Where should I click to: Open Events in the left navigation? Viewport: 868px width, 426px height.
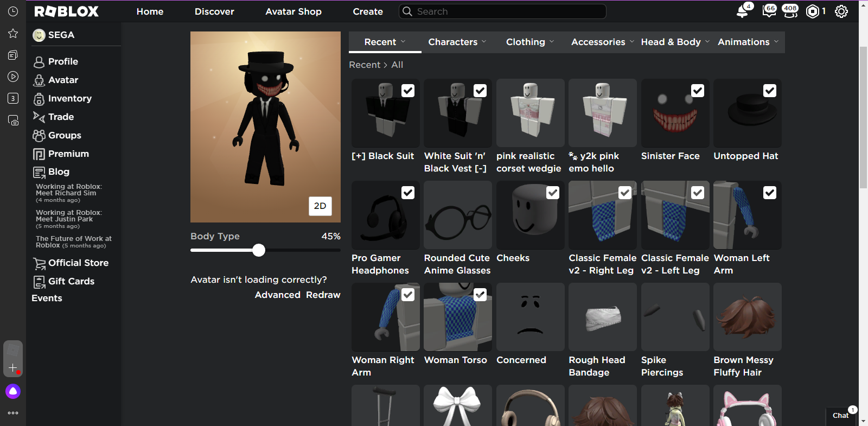tap(47, 298)
